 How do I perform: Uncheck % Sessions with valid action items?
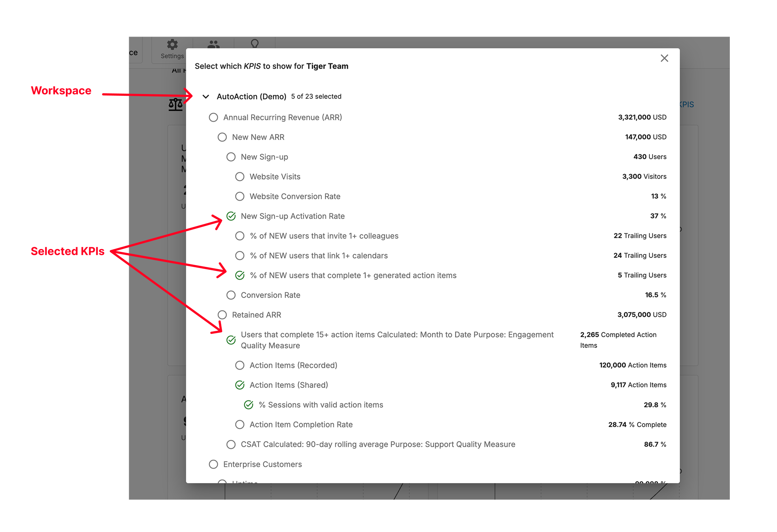[248, 405]
